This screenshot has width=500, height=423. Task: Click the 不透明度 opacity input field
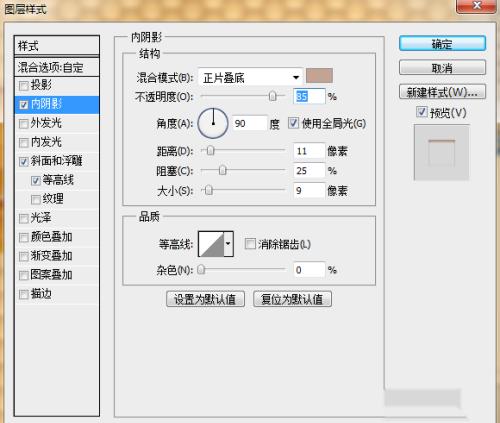point(309,96)
